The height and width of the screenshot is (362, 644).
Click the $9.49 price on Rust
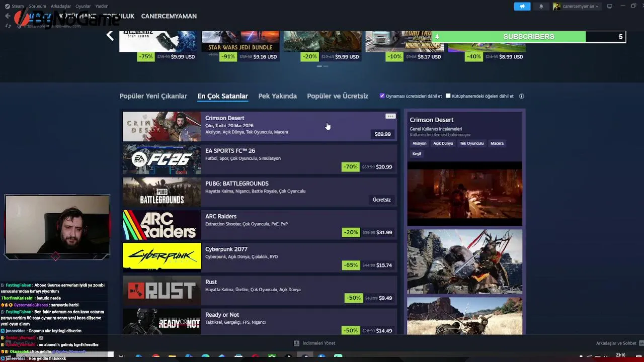coord(385,298)
